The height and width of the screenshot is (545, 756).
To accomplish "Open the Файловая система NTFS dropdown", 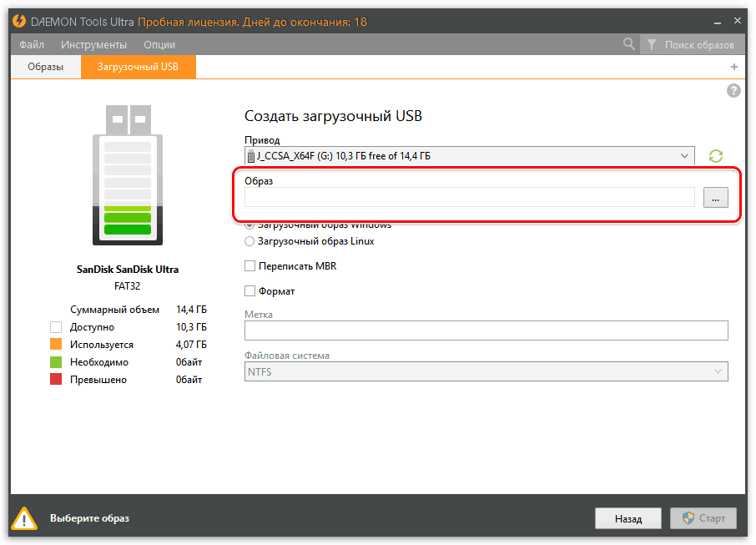I will point(486,372).
